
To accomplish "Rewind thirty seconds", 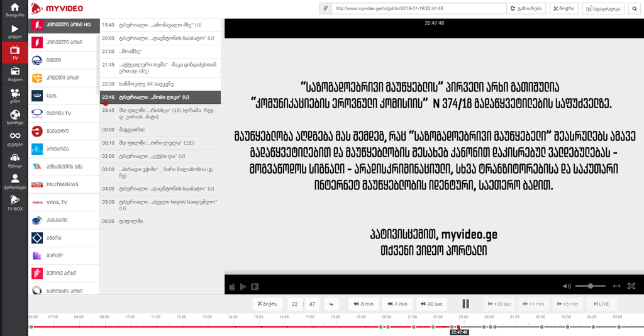I will 431,304.
